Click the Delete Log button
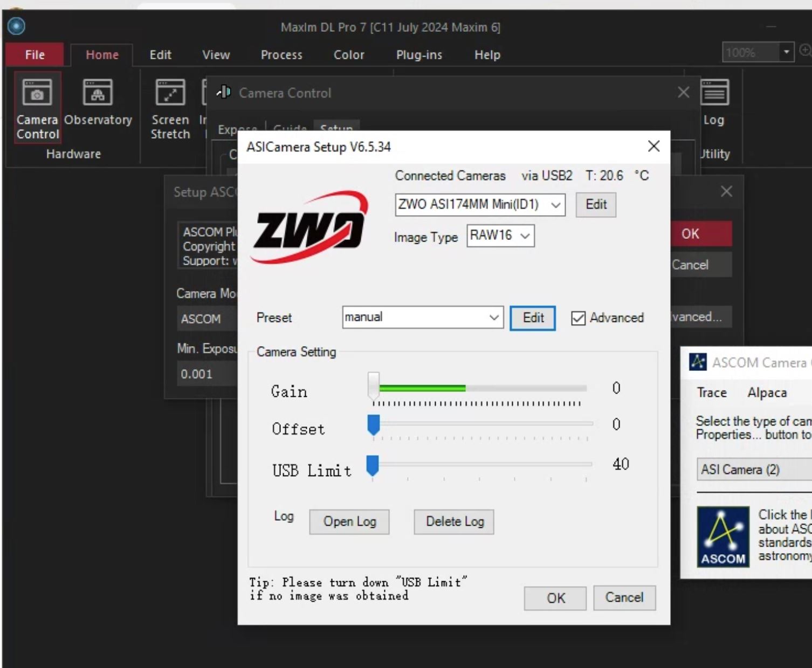Viewport: 812px width, 668px height. (x=454, y=521)
